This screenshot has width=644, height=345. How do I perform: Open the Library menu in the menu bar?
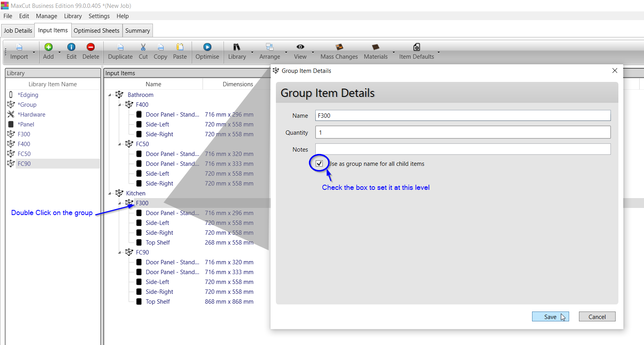(73, 16)
